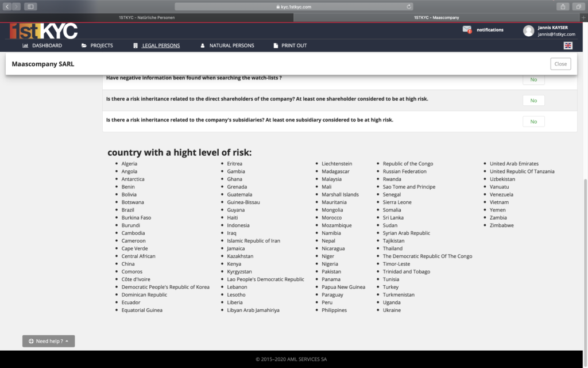Click the country high risk heading
Image resolution: width=588 pixels, height=368 pixels.
point(180,152)
